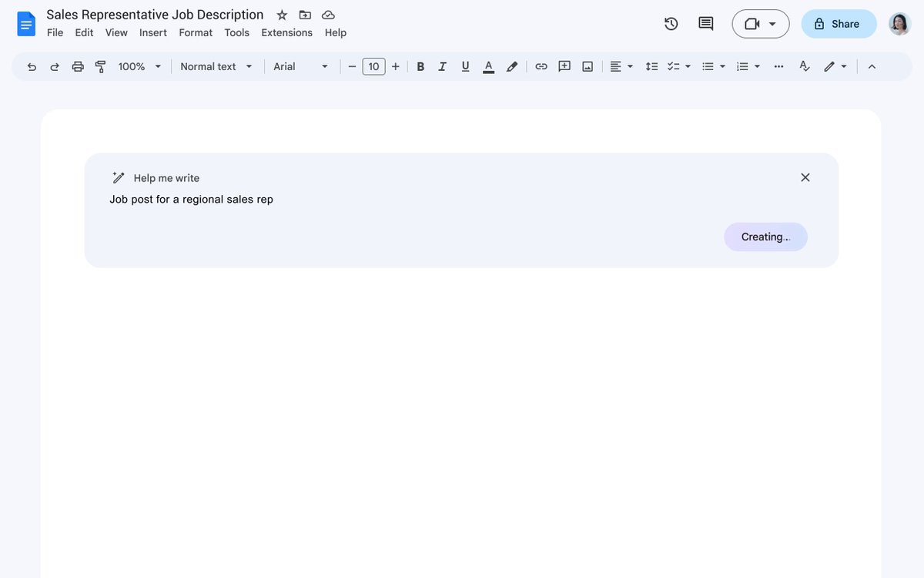The width and height of the screenshot is (924, 578).
Task: Star the Sales Representative Job Description document
Action: pos(282,15)
